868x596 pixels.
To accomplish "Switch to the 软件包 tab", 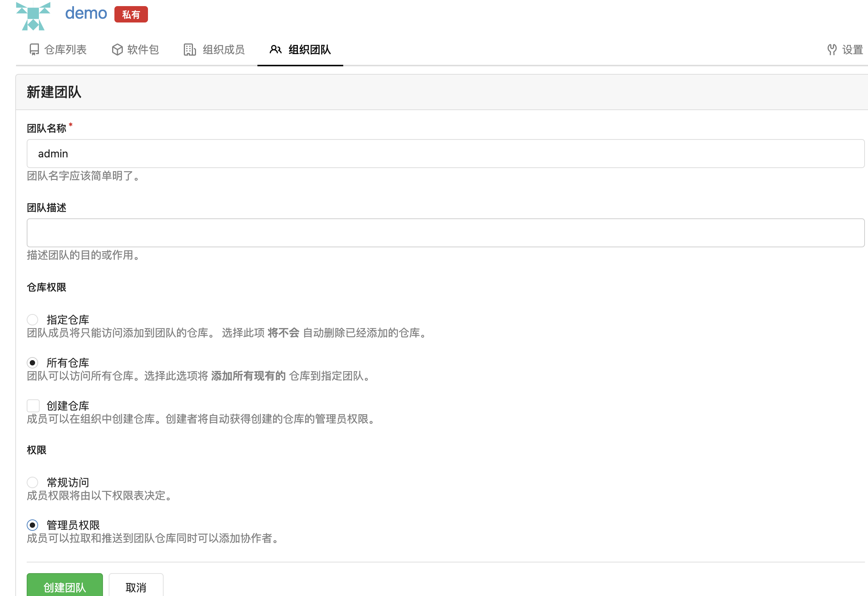I will tap(143, 50).
